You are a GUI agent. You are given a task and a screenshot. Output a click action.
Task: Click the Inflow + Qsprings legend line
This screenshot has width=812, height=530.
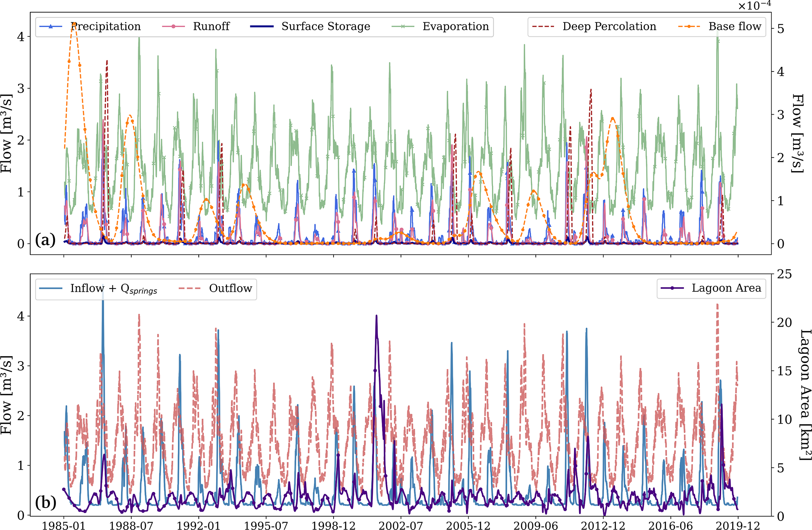click(51, 289)
